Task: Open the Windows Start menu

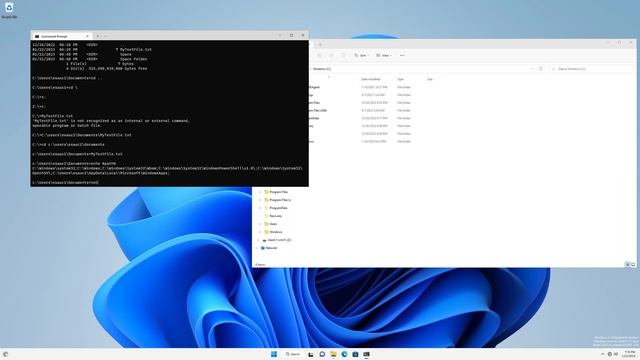Action: click(x=273, y=354)
